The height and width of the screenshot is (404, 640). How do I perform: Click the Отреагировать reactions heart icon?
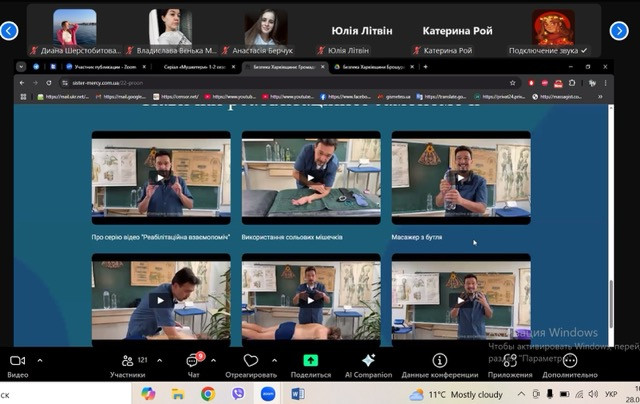pyautogui.click(x=251, y=360)
